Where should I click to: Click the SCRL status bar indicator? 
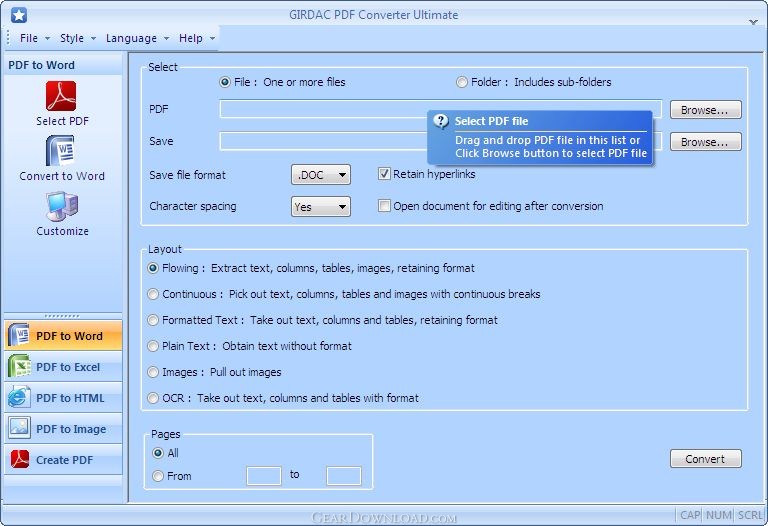(x=750, y=515)
